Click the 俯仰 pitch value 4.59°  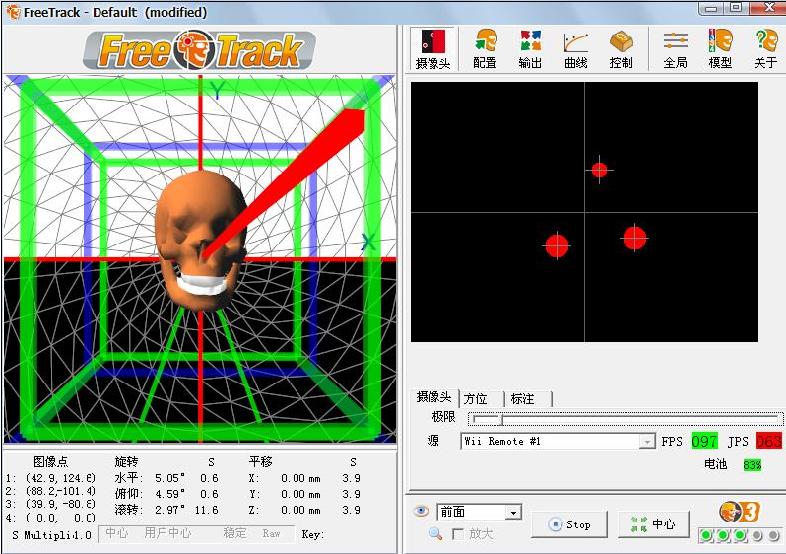[x=170, y=494]
